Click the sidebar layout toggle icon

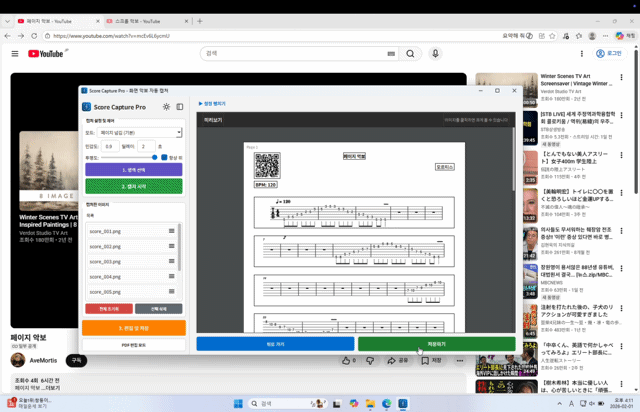tap(180, 106)
